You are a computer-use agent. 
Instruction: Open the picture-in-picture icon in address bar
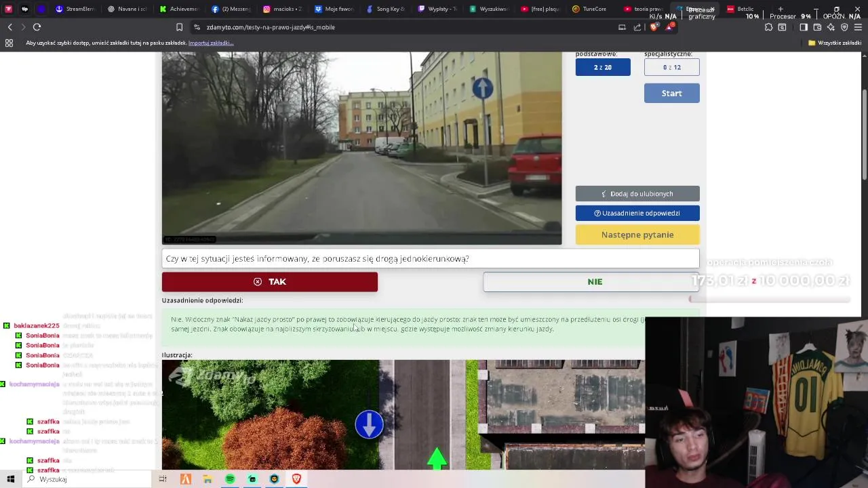click(x=622, y=27)
